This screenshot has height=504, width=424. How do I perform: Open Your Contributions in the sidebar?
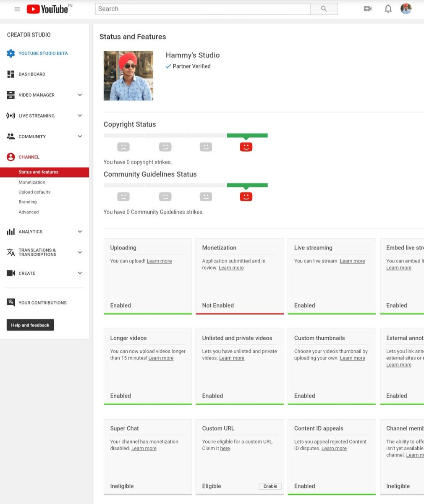click(x=43, y=302)
